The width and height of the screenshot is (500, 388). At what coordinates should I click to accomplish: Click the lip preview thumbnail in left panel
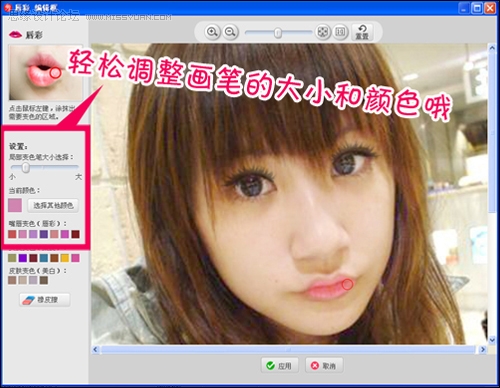point(45,73)
